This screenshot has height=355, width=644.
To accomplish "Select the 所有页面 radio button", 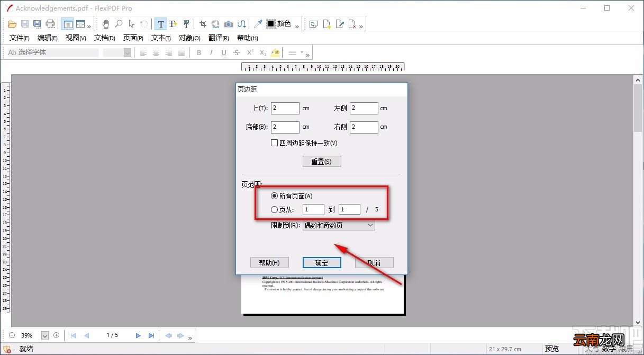I will pyautogui.click(x=274, y=196).
